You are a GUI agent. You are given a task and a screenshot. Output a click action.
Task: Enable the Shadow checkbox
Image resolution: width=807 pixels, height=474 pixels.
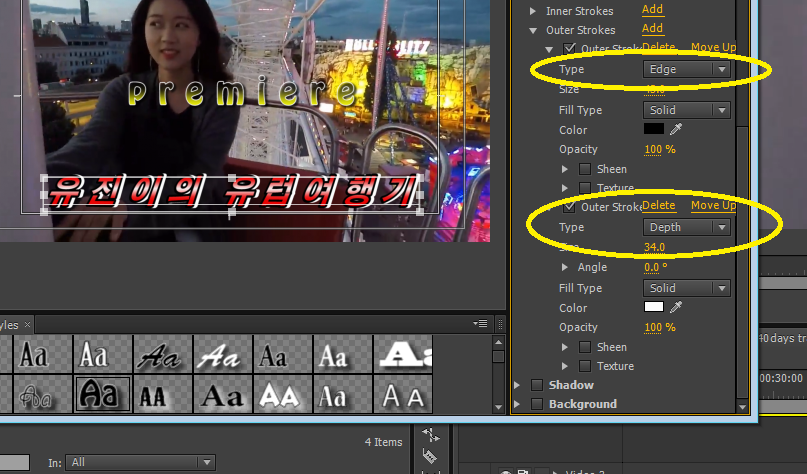coord(537,385)
